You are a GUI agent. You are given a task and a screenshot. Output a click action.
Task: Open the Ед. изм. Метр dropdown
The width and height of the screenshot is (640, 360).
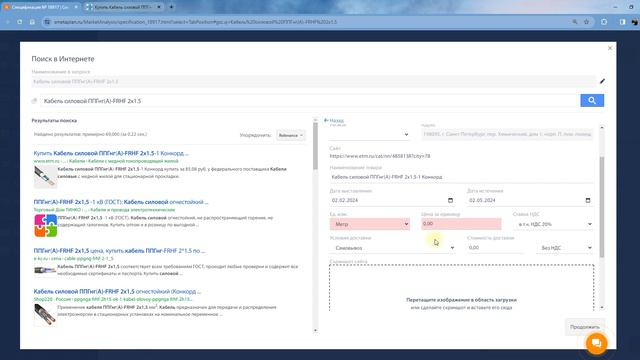coord(370,224)
